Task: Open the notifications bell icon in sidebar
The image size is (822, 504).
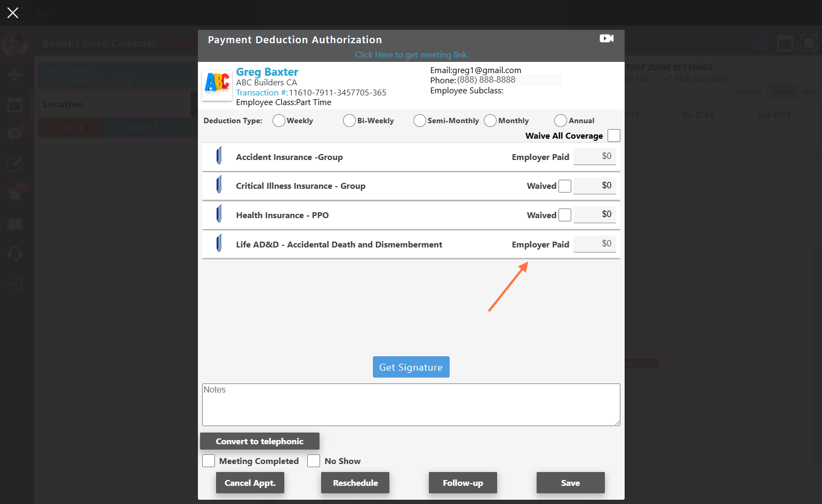Action: click(15, 194)
